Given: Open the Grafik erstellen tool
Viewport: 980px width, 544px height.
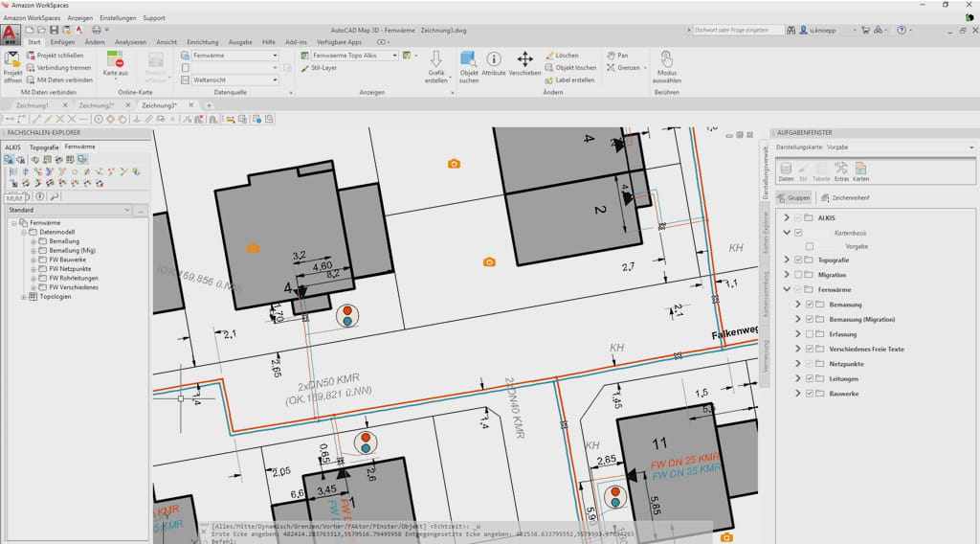Looking at the screenshot, I should [x=436, y=60].
